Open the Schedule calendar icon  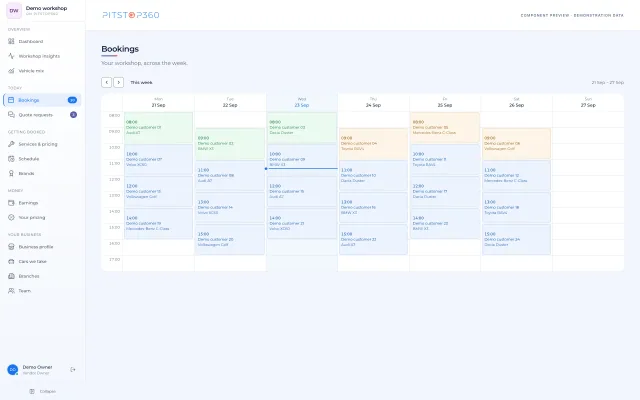tap(11, 159)
